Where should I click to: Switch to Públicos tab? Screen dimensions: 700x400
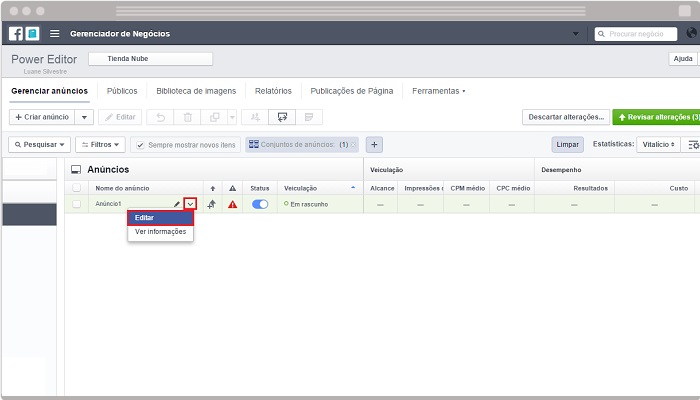(122, 91)
